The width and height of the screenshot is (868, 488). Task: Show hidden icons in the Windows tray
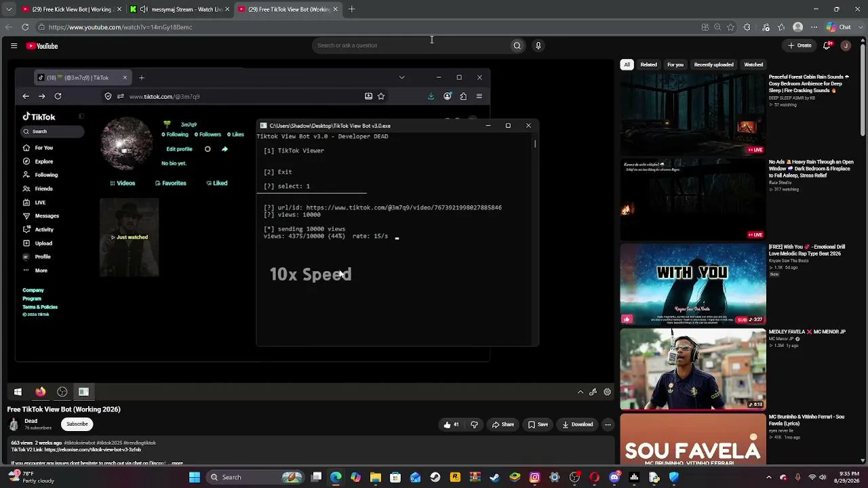pyautogui.click(x=770, y=477)
